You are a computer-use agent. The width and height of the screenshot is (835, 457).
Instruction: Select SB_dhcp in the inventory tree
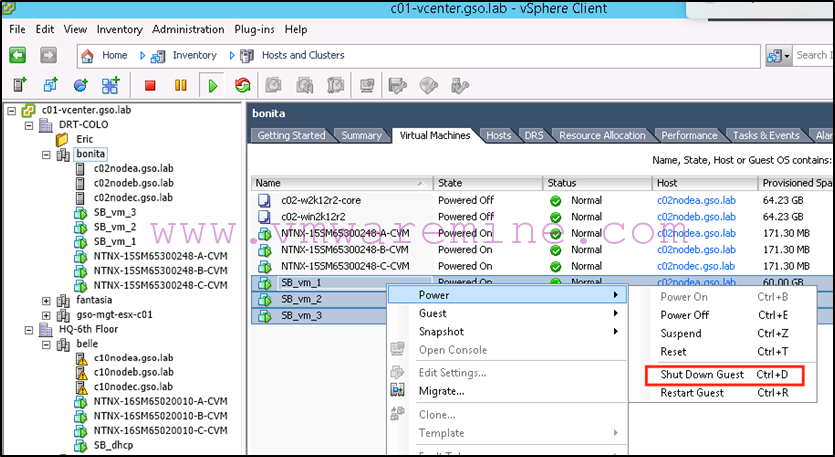pos(113,445)
